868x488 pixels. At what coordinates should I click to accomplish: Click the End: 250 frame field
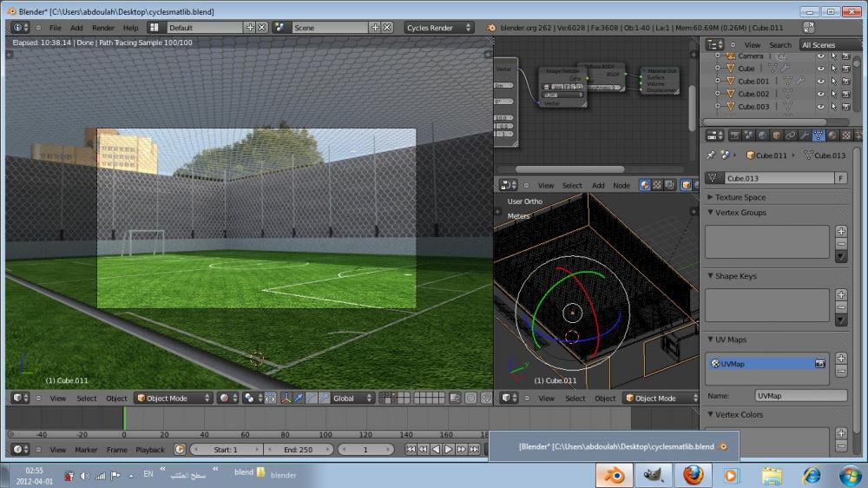(x=299, y=449)
